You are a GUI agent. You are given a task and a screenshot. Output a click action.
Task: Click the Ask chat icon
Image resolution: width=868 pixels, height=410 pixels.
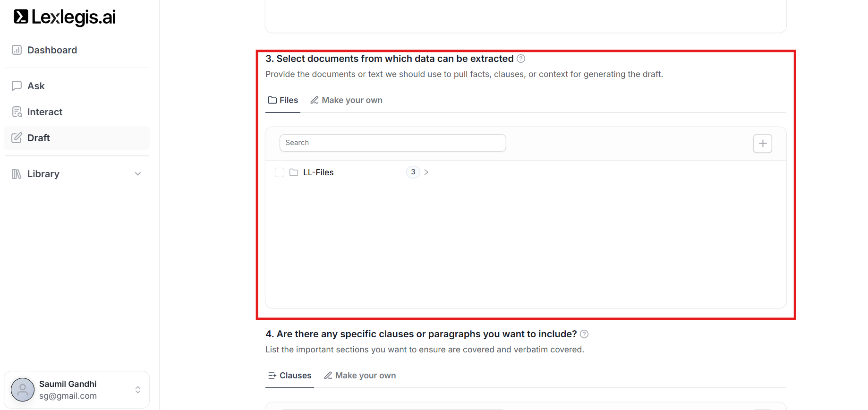17,86
